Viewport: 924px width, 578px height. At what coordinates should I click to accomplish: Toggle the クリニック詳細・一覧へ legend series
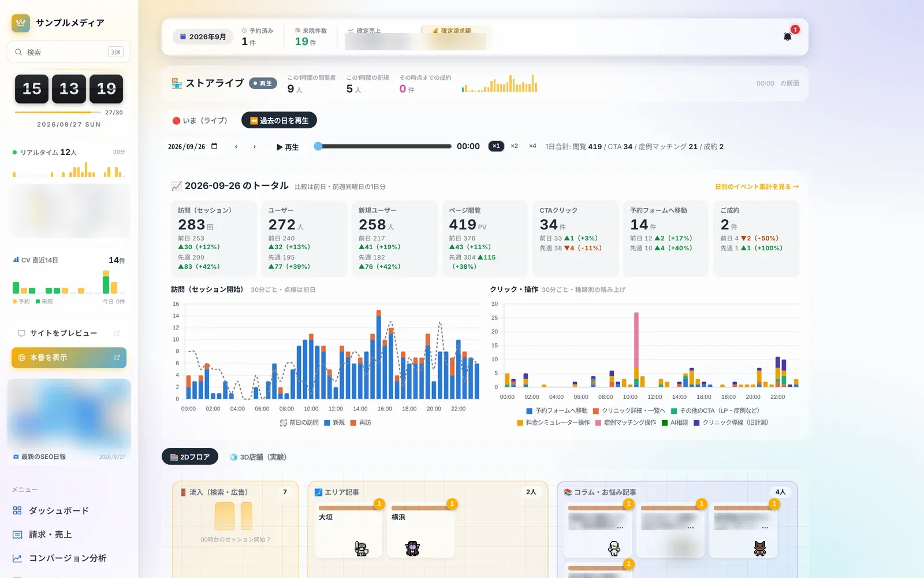click(x=629, y=410)
